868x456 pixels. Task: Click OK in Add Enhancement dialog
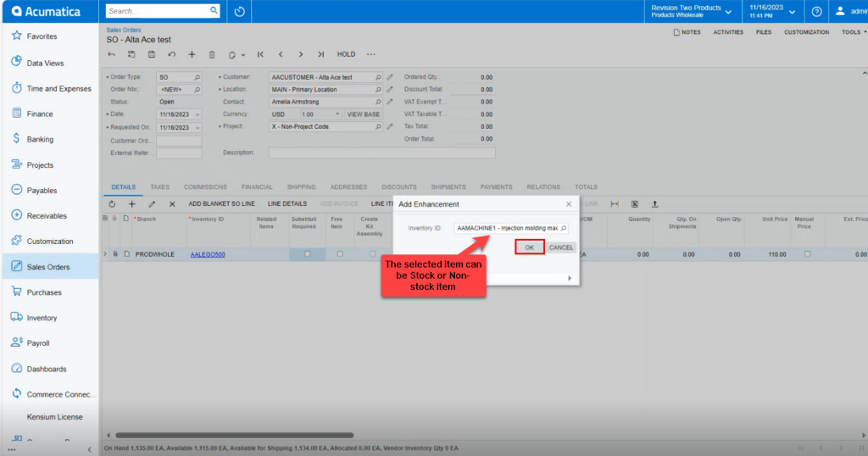[529, 247]
